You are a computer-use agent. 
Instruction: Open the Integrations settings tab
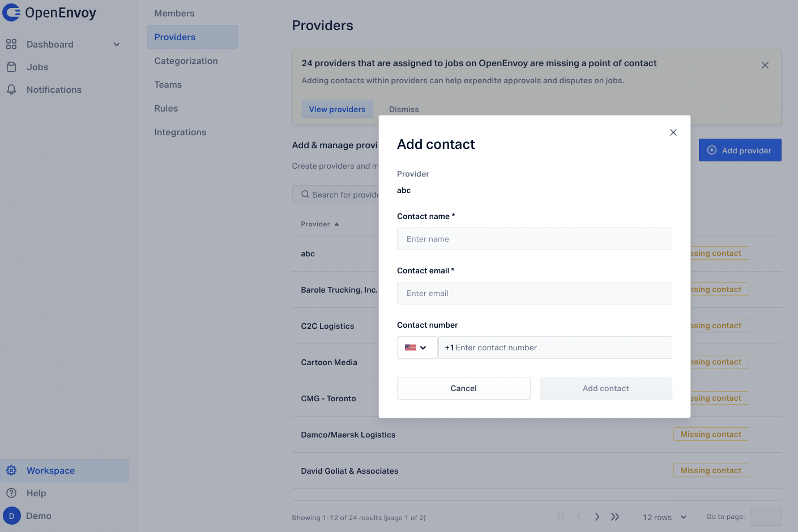tap(181, 132)
